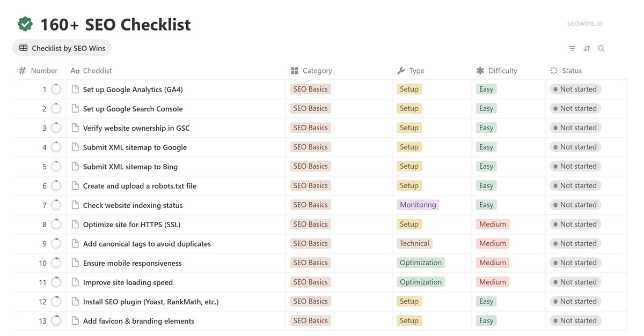The height and width of the screenshot is (336, 644).
Task: Open the Number column header
Action: point(38,70)
